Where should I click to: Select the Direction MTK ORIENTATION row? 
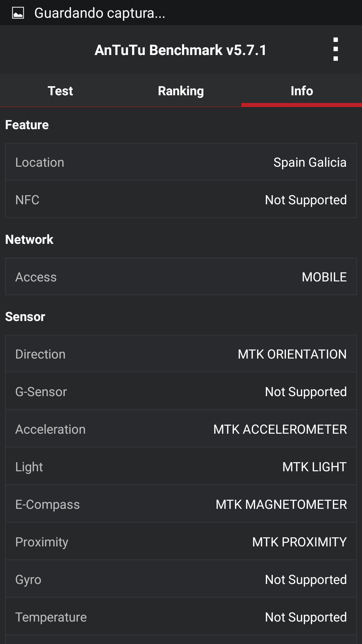pyautogui.click(x=181, y=354)
